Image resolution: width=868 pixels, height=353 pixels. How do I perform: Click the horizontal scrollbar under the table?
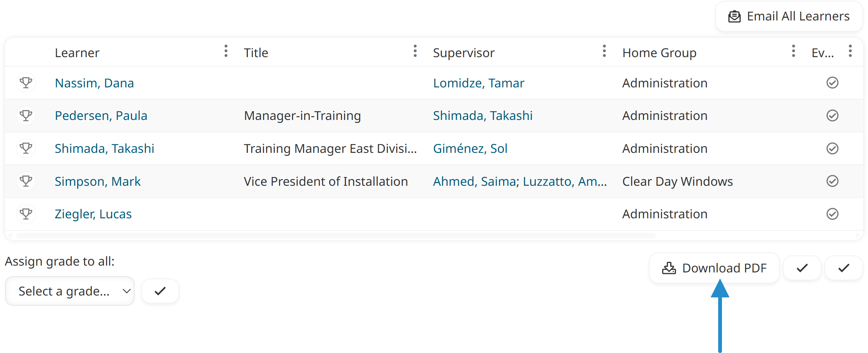(336, 235)
